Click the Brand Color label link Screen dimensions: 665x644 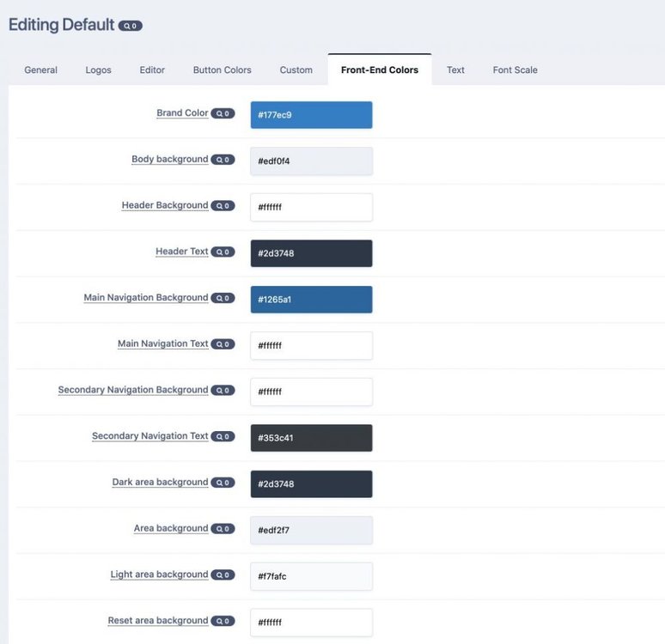[x=182, y=112]
